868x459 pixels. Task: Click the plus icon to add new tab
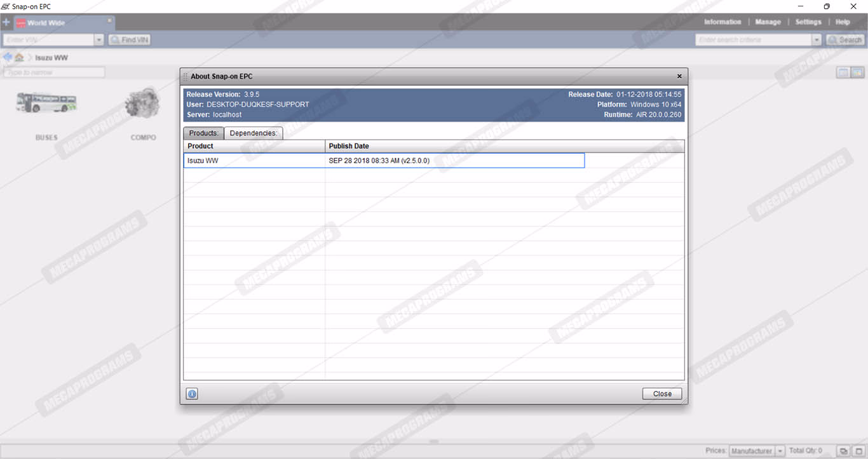click(6, 22)
